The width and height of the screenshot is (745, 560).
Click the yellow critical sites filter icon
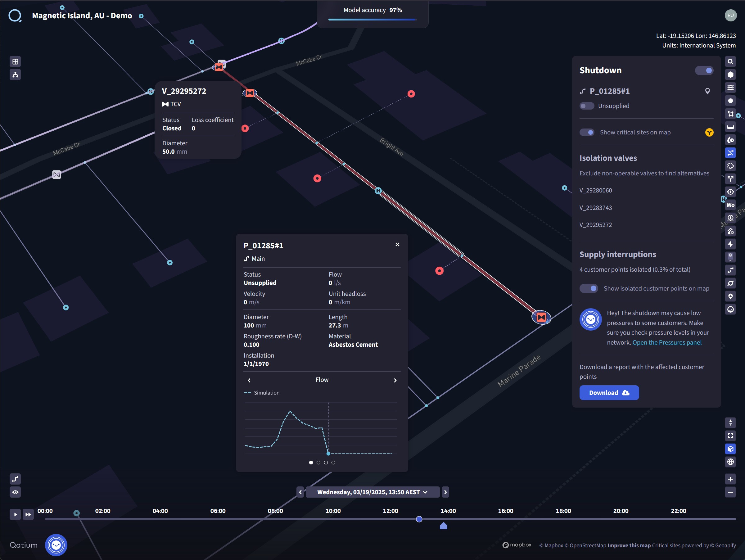[709, 132]
